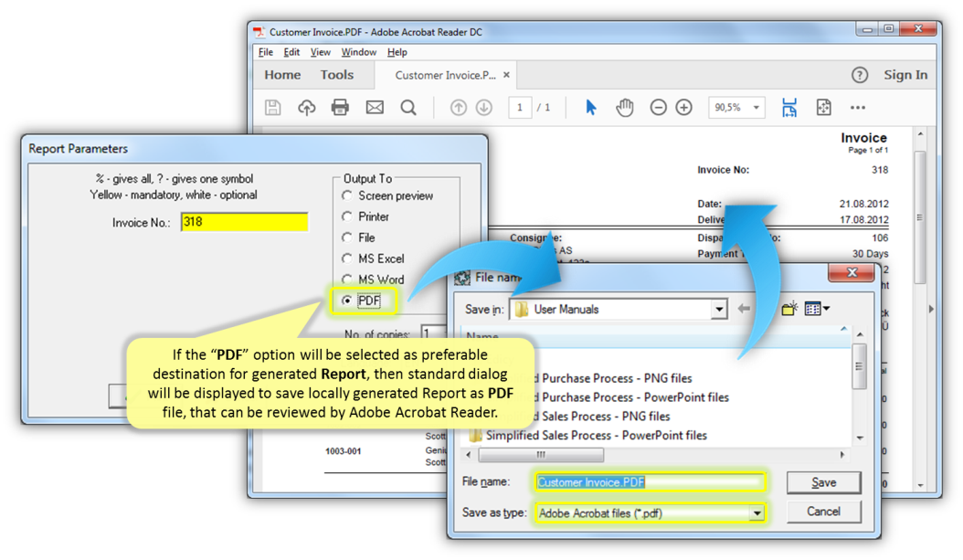Image resolution: width=963 pixels, height=560 pixels.
Task: Expand the right side pane arrow in Acrobat
Action: click(x=931, y=309)
